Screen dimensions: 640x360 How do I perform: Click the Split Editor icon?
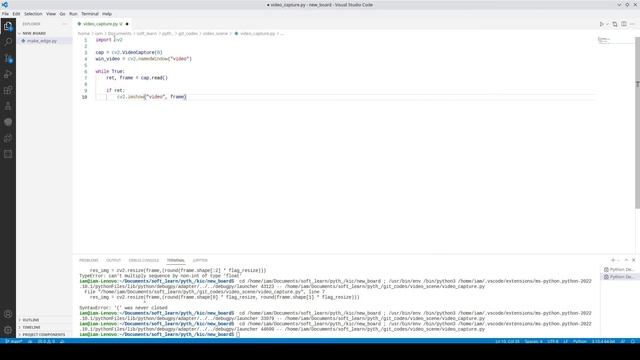(x=624, y=24)
